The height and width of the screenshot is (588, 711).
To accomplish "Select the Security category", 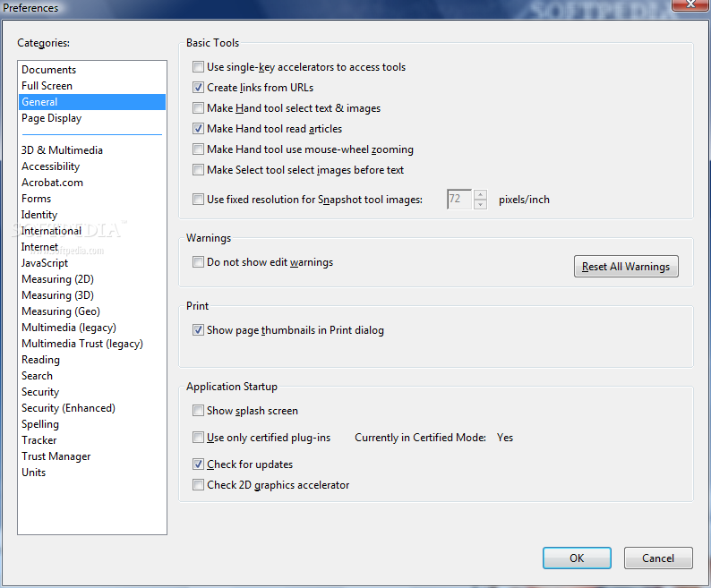I will tap(92, 392).
